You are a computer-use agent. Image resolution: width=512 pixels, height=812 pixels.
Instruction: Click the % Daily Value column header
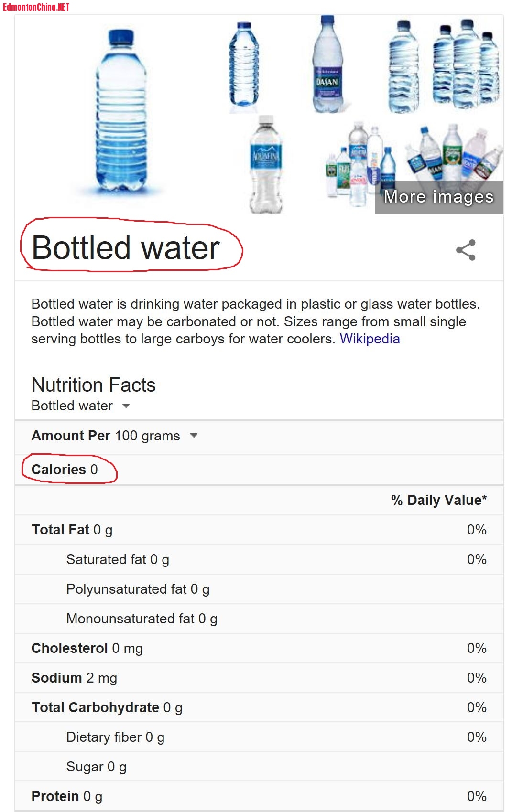(438, 500)
